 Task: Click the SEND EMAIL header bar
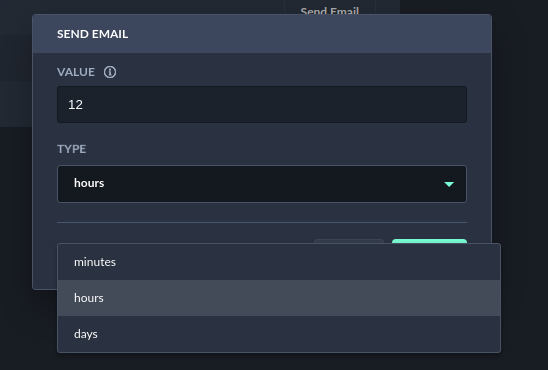pyautogui.click(x=262, y=34)
